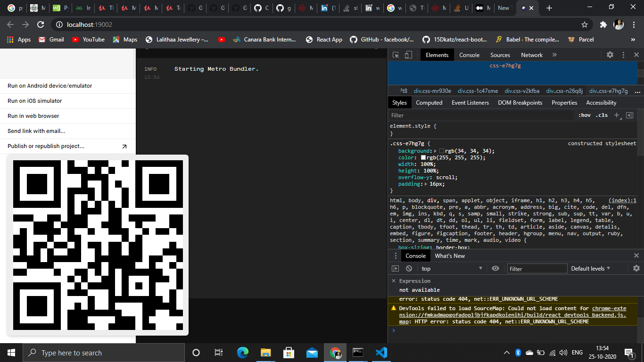Select the Computed styles tab
The image size is (644, 362).
(429, 103)
